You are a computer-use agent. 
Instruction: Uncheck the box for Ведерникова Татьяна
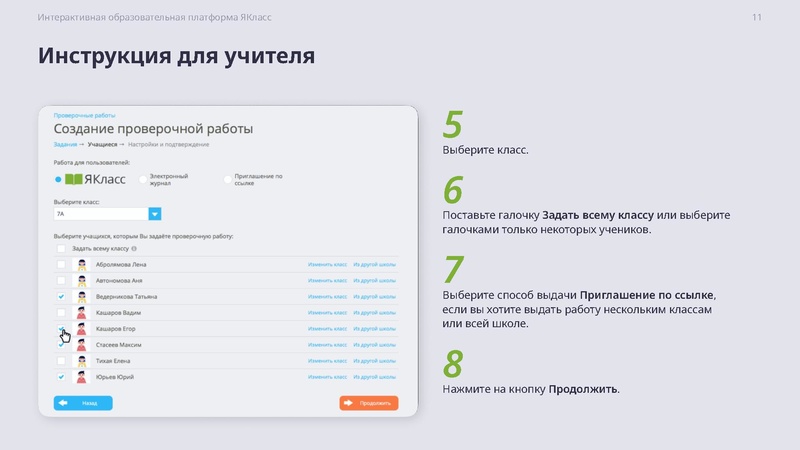[x=61, y=296]
